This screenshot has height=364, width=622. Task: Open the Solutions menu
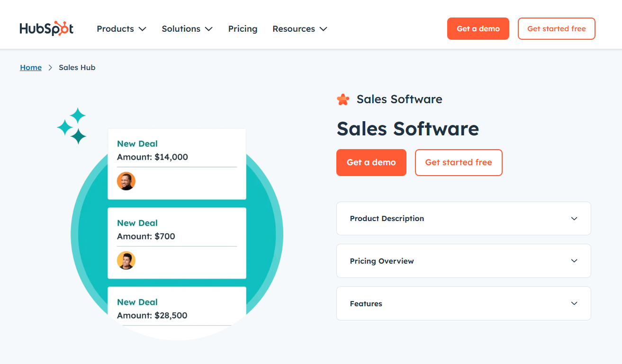pos(181,29)
